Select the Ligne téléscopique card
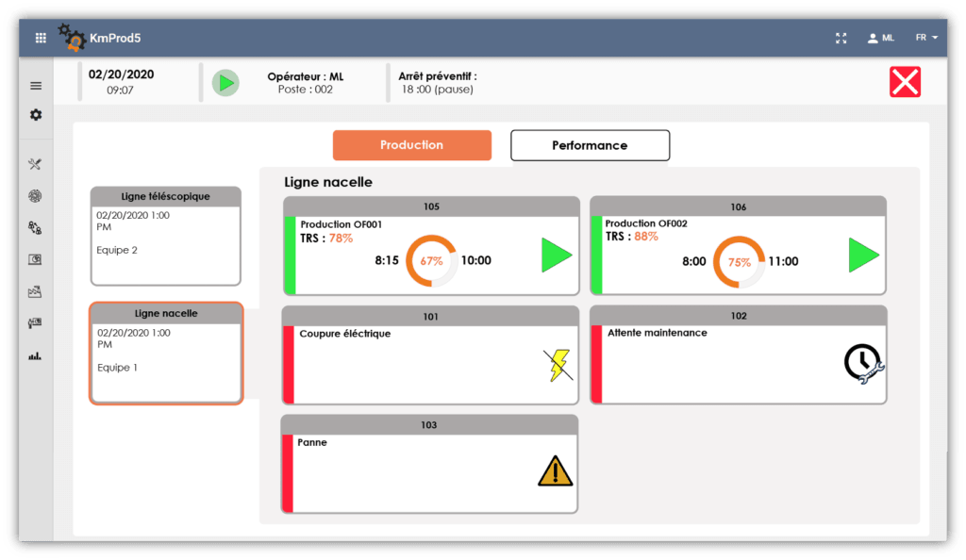 click(x=166, y=236)
